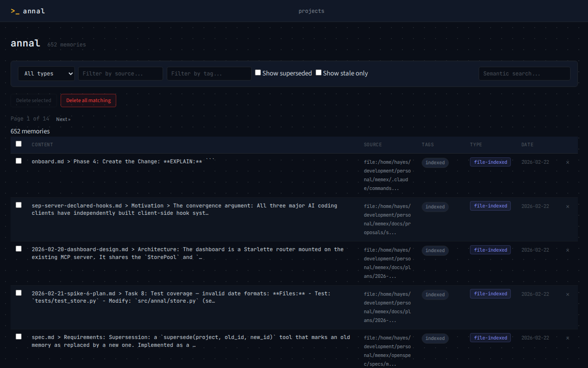Focus the Semantic search box

[x=525, y=74]
